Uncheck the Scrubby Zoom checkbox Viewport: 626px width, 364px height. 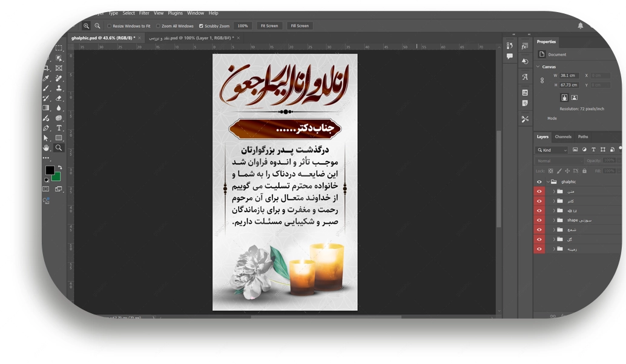(201, 26)
